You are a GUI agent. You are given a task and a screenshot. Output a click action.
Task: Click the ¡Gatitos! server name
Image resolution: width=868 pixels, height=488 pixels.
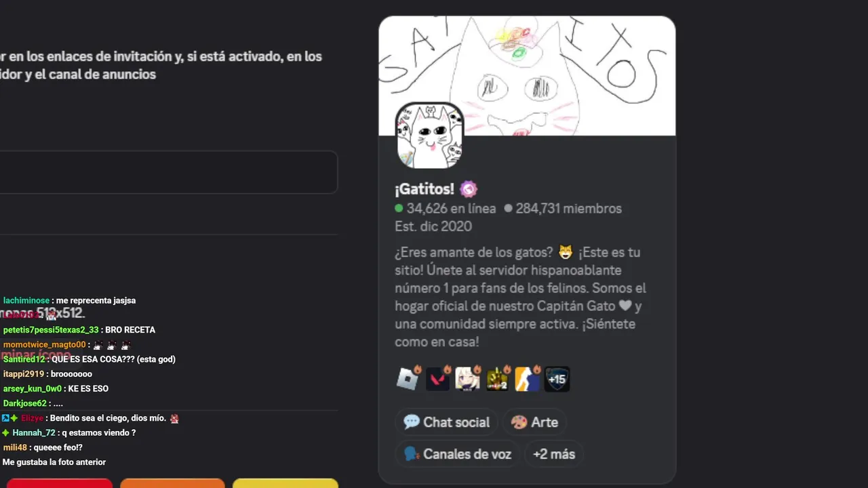(x=424, y=189)
